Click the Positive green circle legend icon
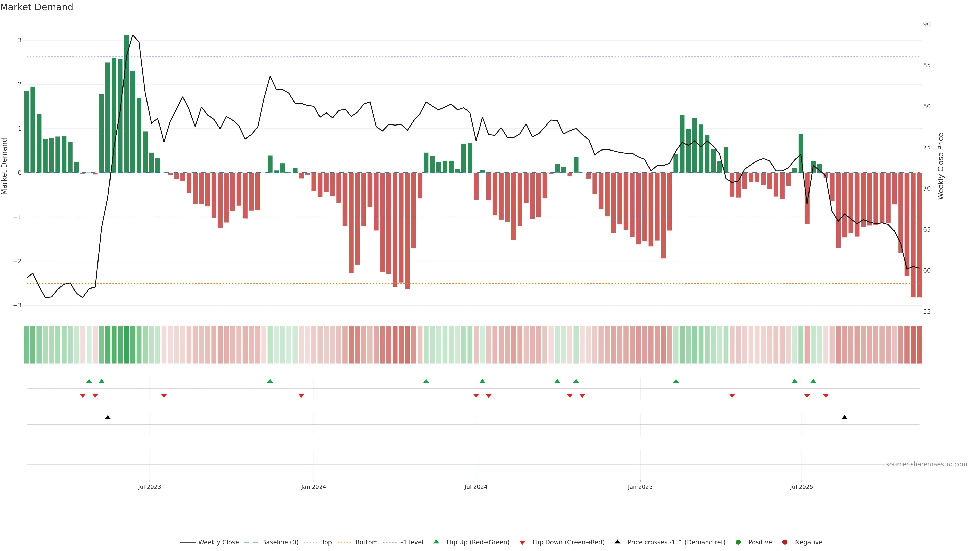Screen dimensions: 980x551 738,542
